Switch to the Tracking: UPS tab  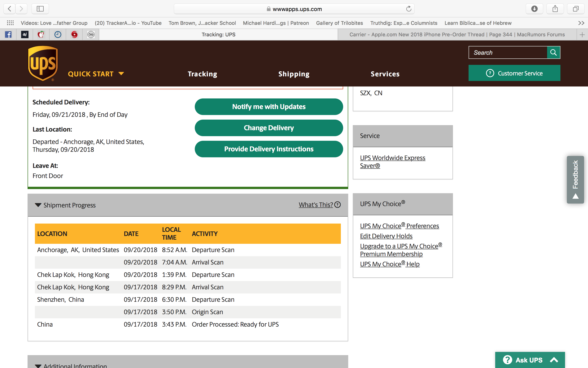click(x=218, y=34)
